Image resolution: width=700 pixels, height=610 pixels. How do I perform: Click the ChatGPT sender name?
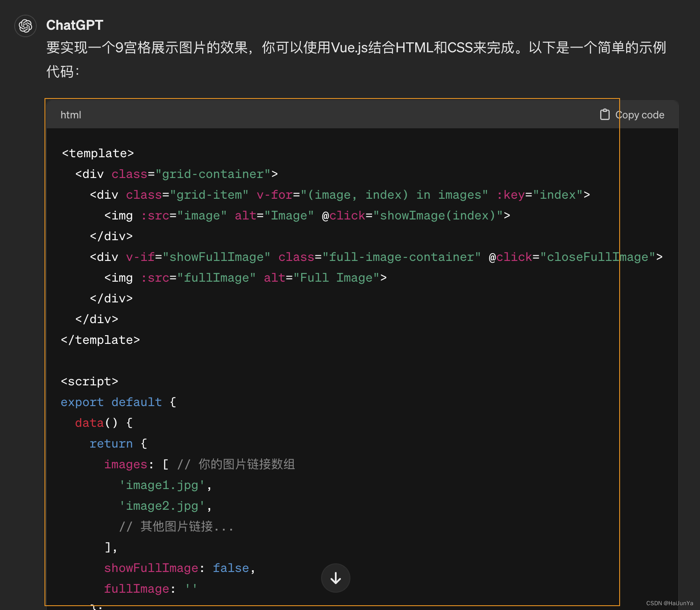click(75, 25)
